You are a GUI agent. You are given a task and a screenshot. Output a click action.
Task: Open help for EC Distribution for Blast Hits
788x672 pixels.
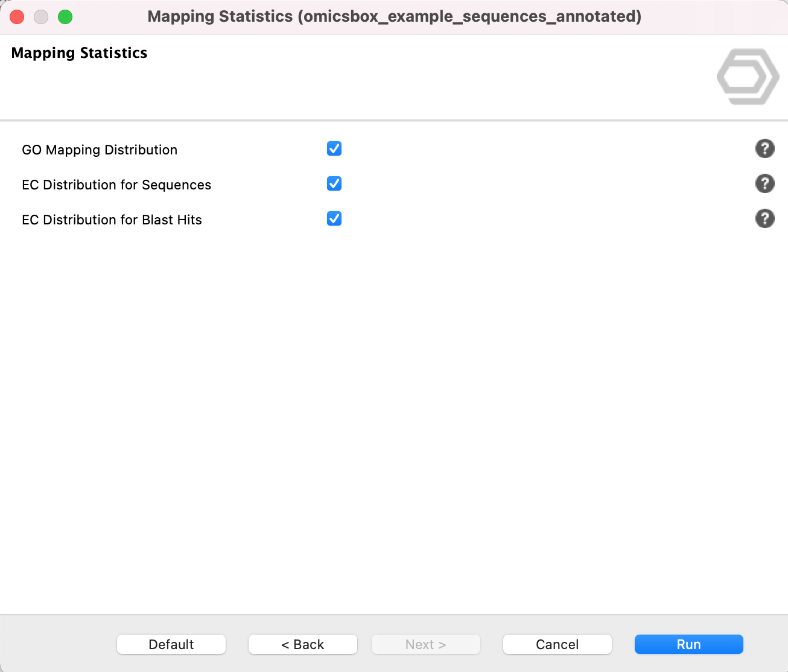click(764, 218)
